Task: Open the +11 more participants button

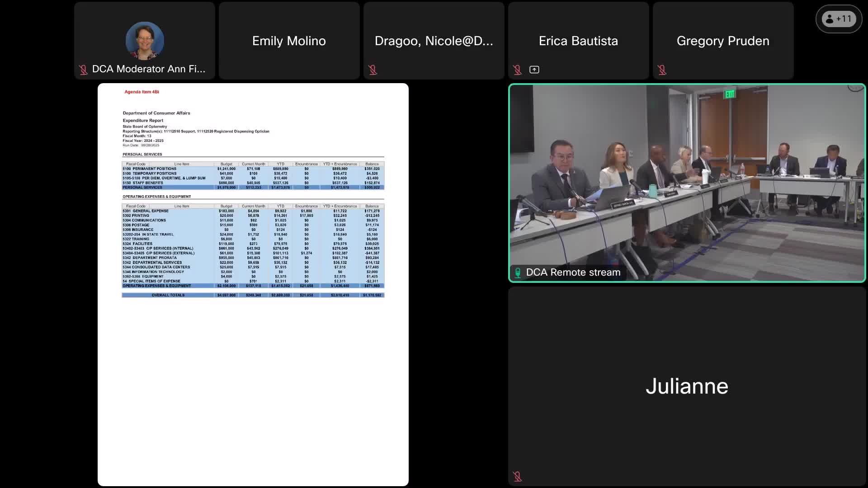Action: pos(839,19)
